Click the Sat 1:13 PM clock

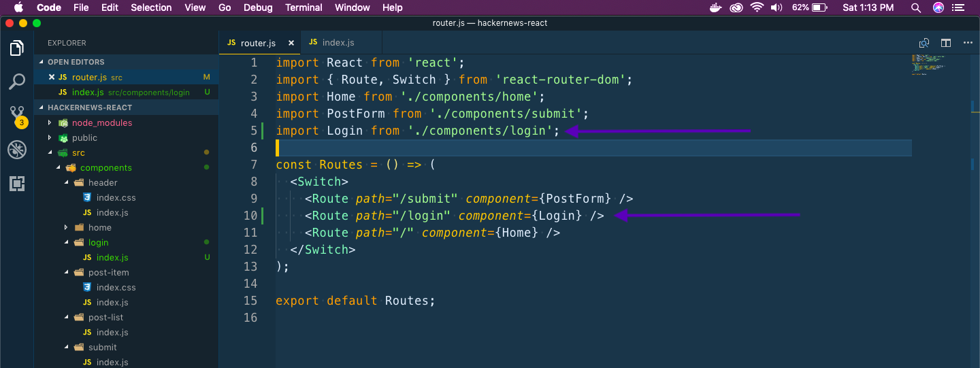coord(868,7)
